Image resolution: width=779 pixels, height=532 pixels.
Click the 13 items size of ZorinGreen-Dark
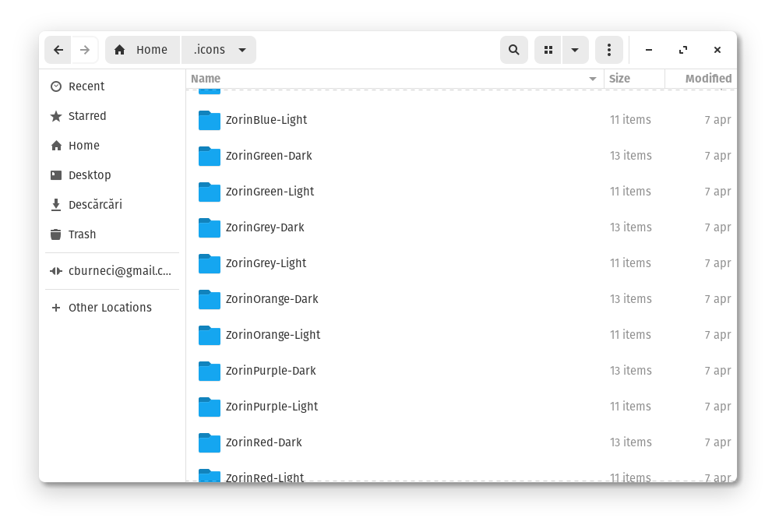630,156
